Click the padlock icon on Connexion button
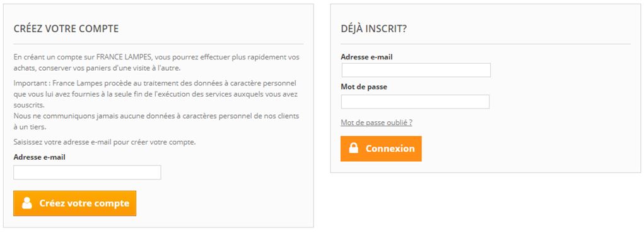Viewport: 644px width, 235px height. pyautogui.click(x=354, y=148)
